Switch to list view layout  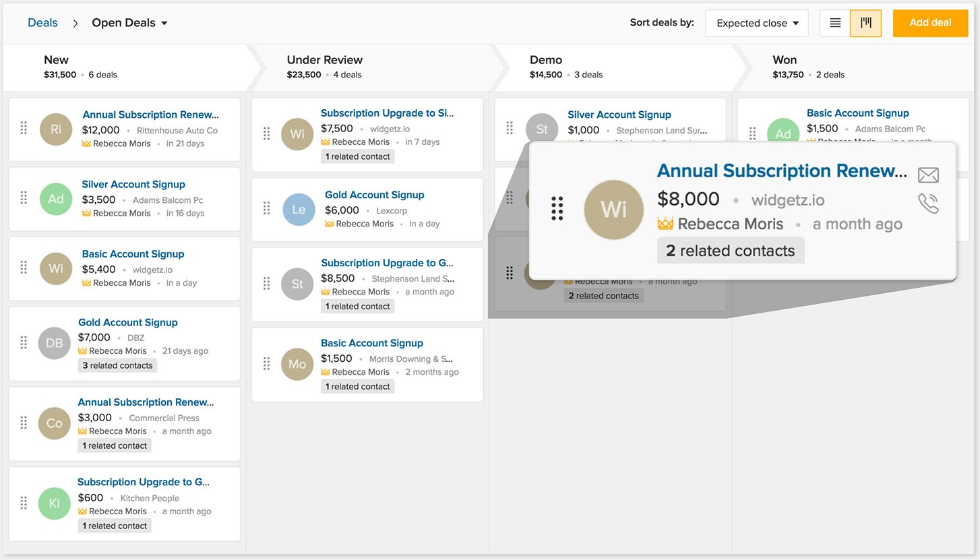[x=835, y=23]
